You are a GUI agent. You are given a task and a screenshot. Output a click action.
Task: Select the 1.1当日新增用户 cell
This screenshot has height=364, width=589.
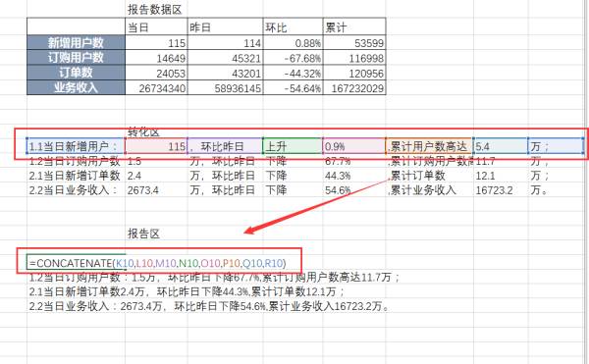76,146
